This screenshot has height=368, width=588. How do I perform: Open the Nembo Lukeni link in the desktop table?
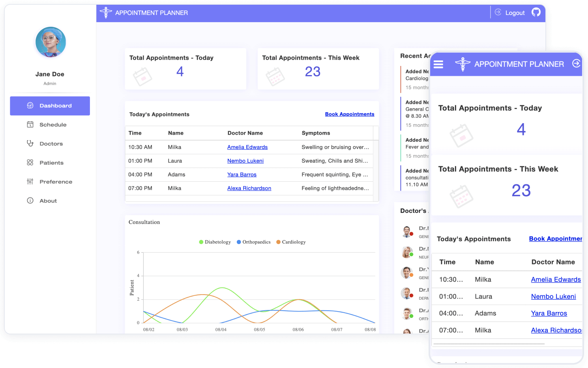[x=245, y=161]
